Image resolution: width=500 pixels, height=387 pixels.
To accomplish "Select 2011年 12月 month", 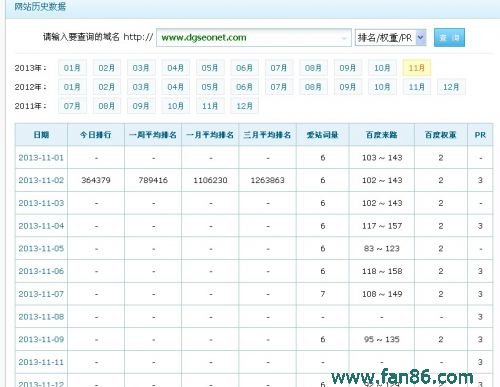I will pos(244,106).
